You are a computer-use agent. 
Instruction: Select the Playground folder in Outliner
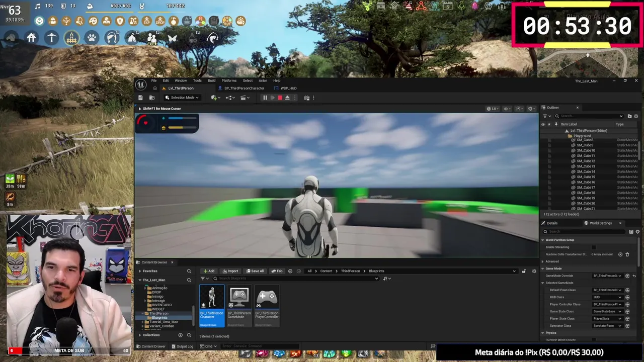click(582, 136)
